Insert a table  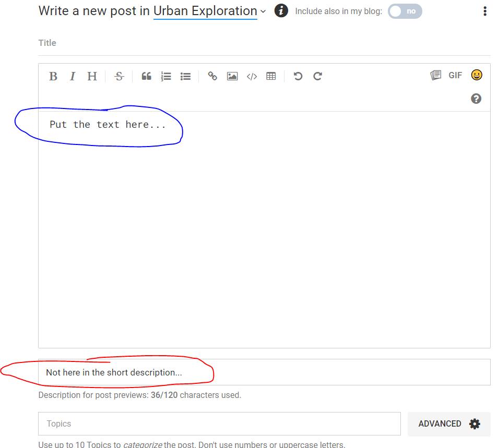pyautogui.click(x=271, y=76)
